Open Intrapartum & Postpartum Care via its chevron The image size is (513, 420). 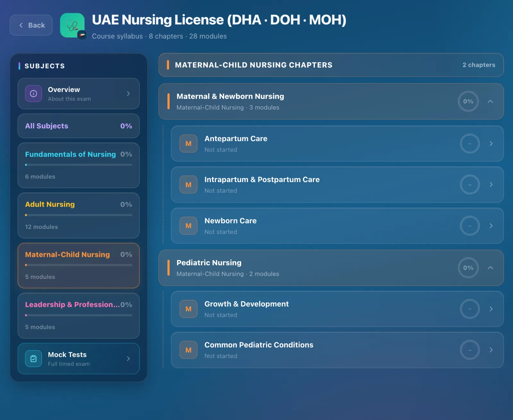(x=491, y=185)
